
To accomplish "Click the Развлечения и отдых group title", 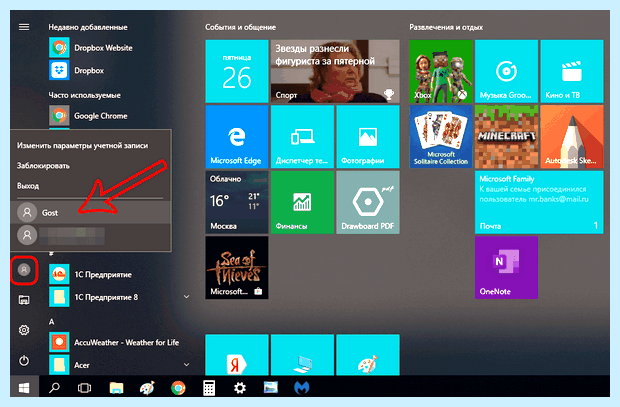I will point(446,27).
